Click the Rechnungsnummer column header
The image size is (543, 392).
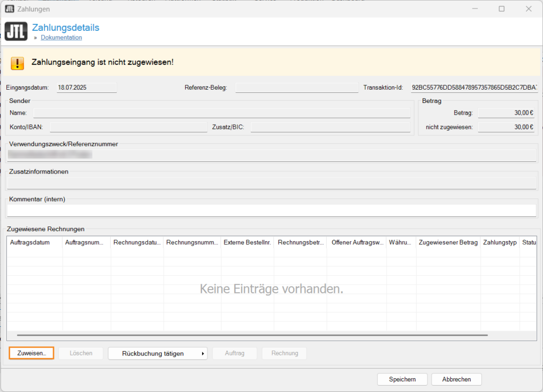pyautogui.click(x=192, y=242)
